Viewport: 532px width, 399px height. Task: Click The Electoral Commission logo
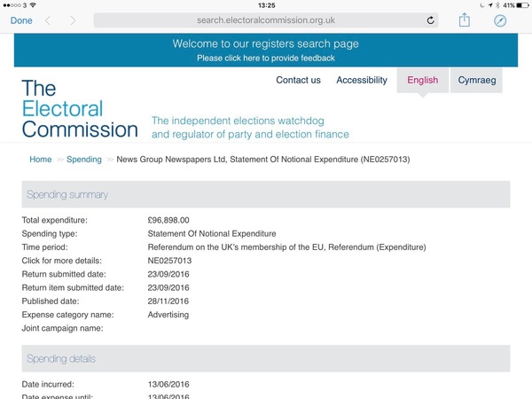click(x=80, y=109)
